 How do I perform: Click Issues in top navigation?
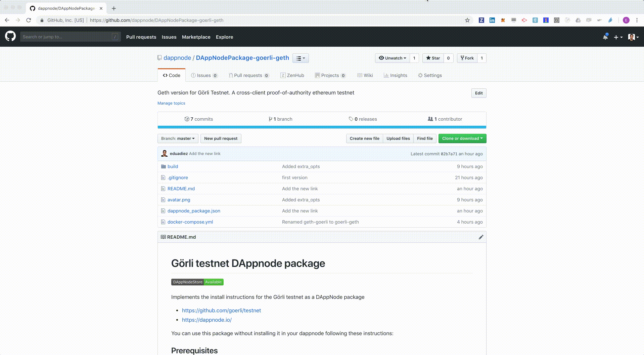point(169,37)
